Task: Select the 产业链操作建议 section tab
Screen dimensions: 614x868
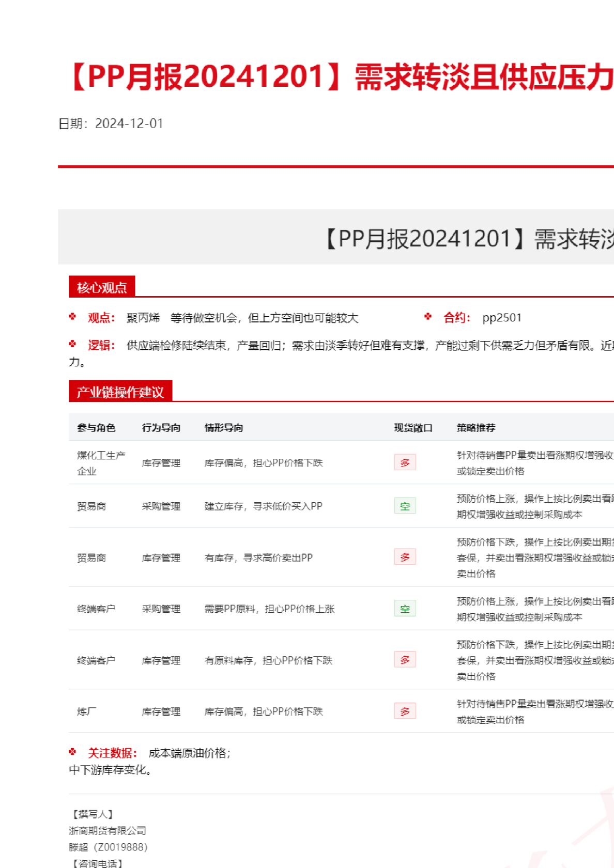Action: (x=120, y=392)
